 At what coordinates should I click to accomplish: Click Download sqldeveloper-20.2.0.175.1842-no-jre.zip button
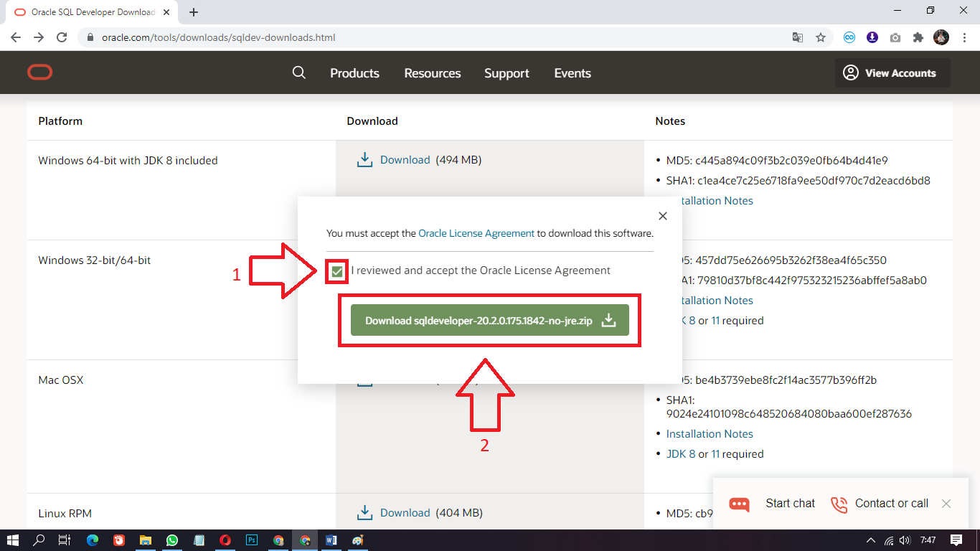490,320
